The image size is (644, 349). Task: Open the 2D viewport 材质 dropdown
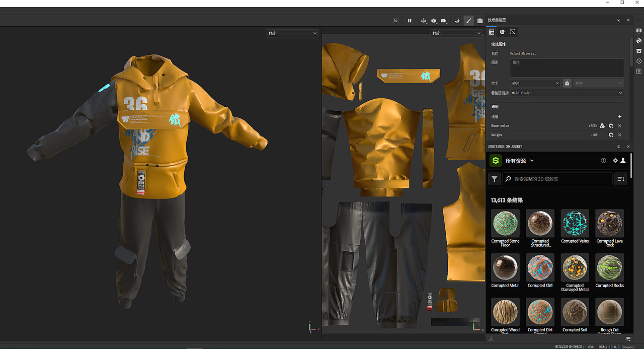tap(456, 33)
